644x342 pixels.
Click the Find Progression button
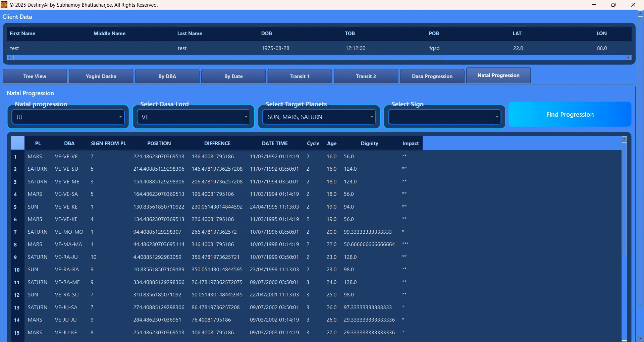click(570, 114)
